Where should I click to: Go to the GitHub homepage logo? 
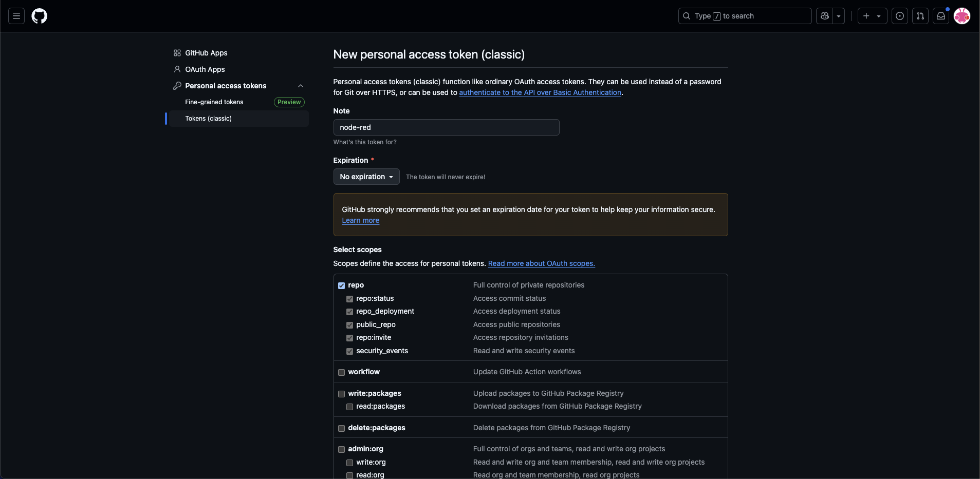tap(40, 16)
